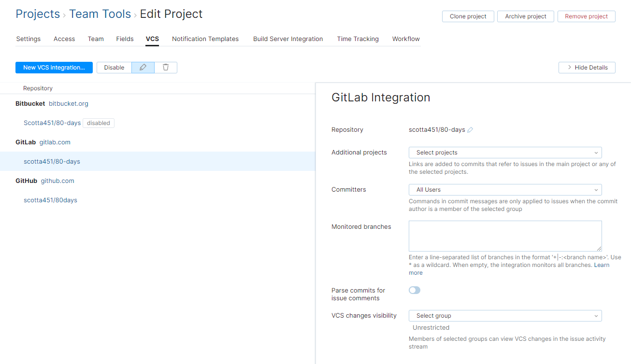This screenshot has width=631, height=364.
Task: Switch to the Time Tracking tab
Action: [x=358, y=39]
